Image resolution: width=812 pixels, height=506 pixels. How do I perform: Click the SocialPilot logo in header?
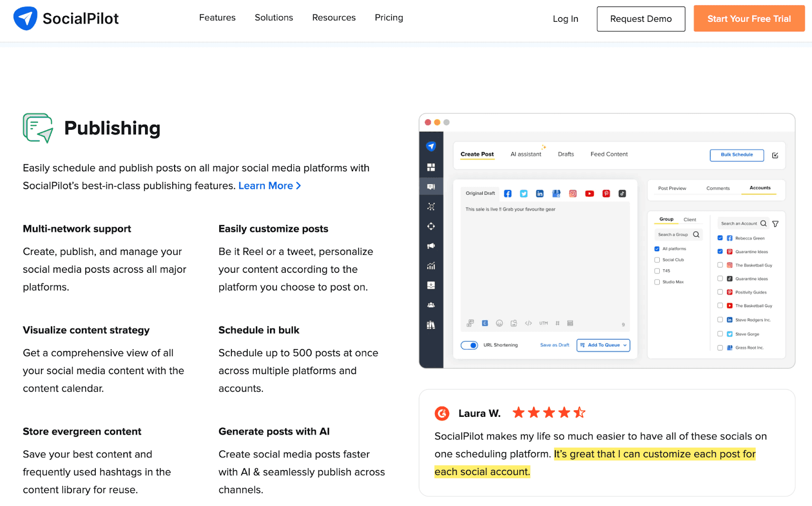pyautogui.click(x=66, y=19)
